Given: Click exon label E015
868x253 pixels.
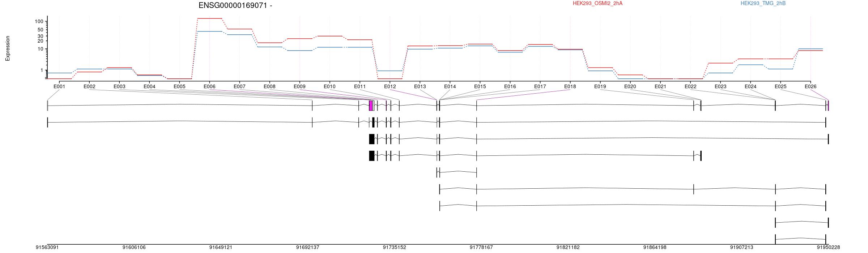Looking at the screenshot, I should [480, 86].
